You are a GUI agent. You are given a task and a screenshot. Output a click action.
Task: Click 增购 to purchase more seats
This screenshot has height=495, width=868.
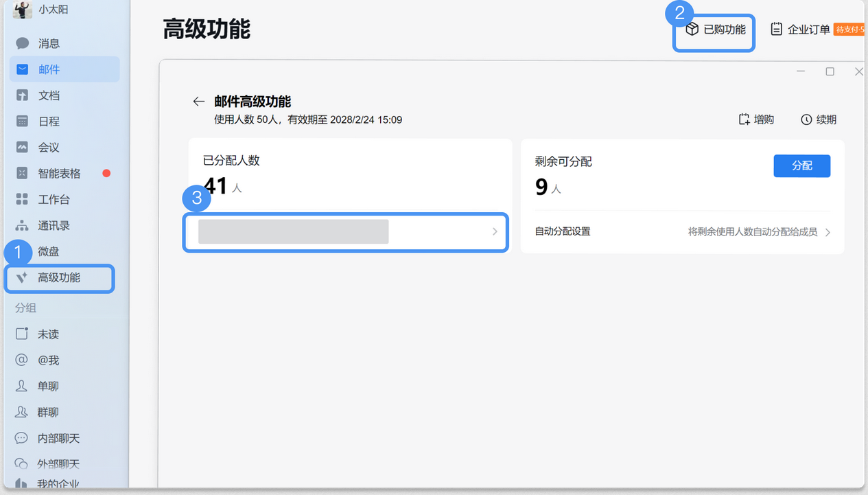(x=755, y=119)
